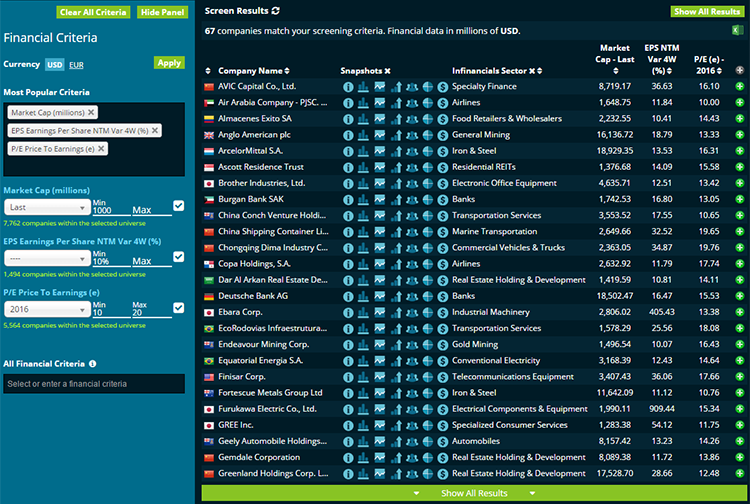
Task: Open bar chart snapshot for Deutsche Bank AG
Action: (x=364, y=296)
